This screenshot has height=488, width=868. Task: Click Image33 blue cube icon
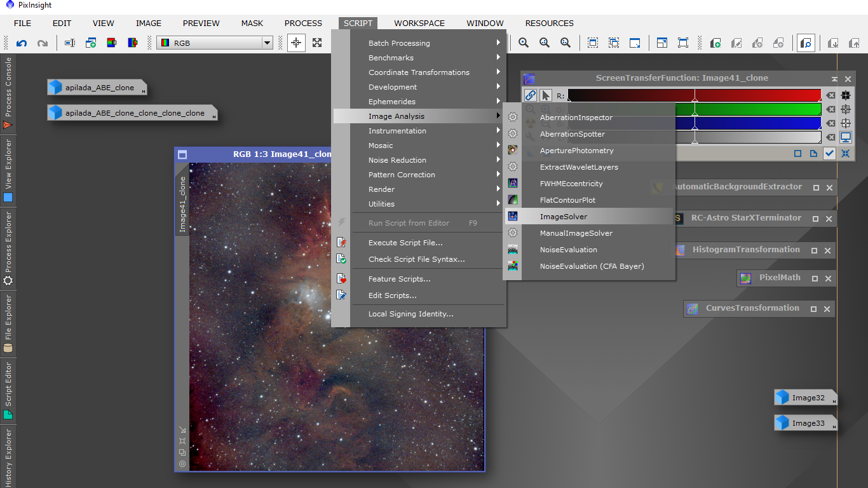[782, 423]
